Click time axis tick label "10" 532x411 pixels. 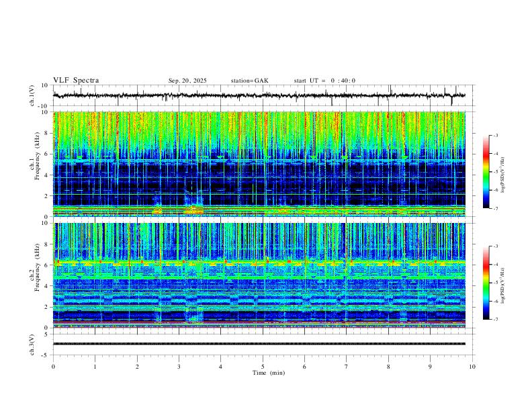[472, 367]
